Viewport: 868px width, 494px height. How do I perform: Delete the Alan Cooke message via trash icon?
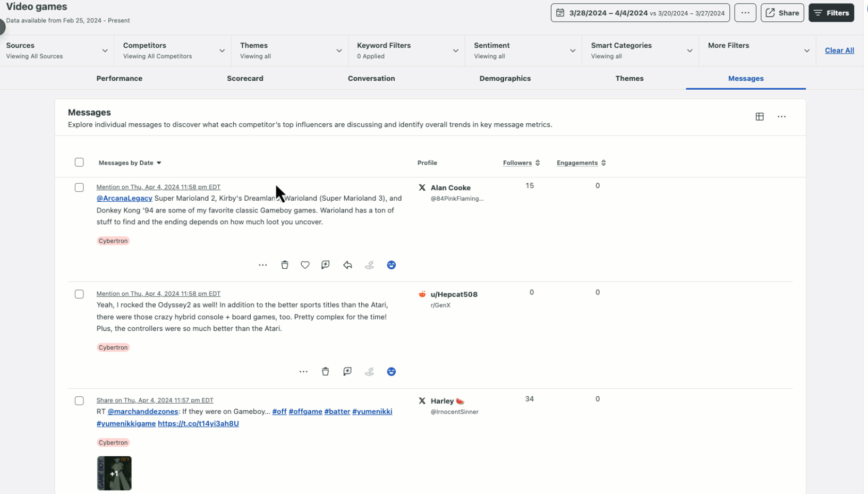pos(285,265)
